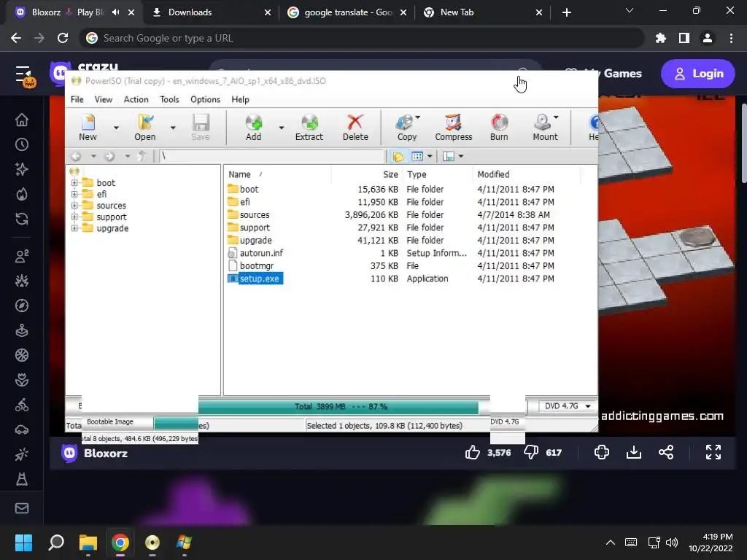Click the Copy disc toolbar icon
The width and height of the screenshot is (747, 560).
(x=406, y=128)
